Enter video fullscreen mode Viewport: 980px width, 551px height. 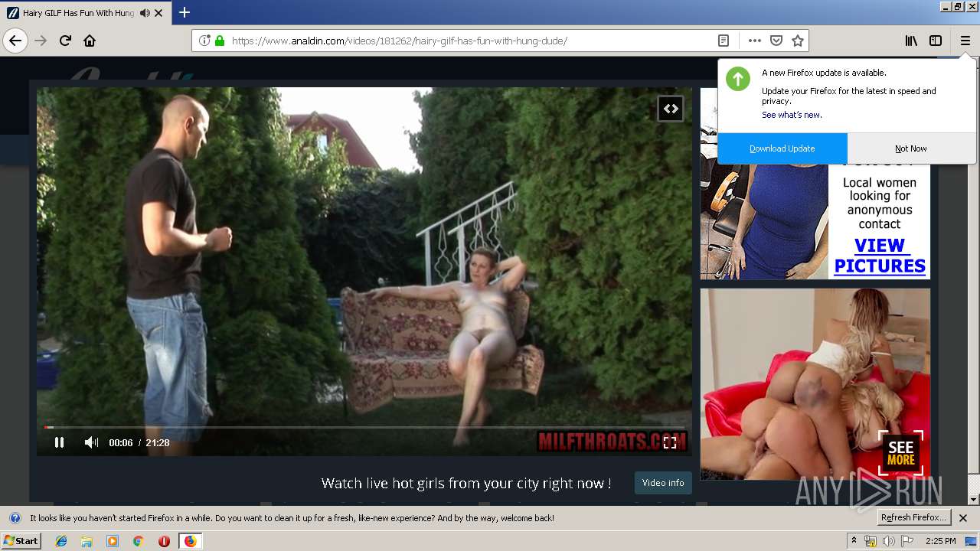tap(670, 442)
